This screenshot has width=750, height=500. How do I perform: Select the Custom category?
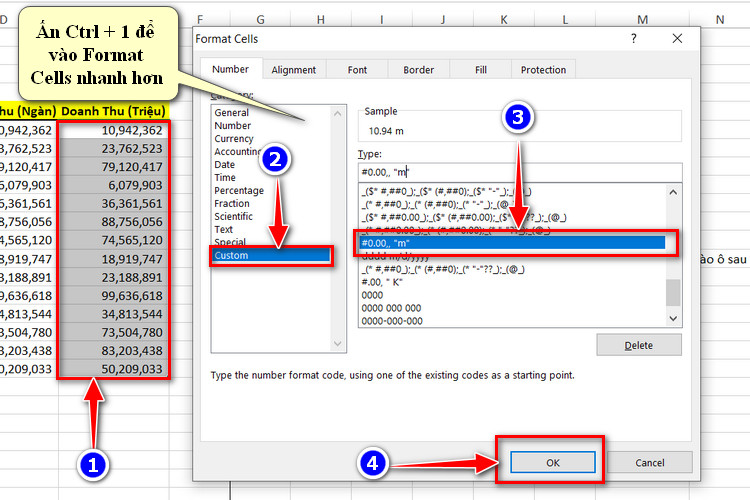pos(271,255)
